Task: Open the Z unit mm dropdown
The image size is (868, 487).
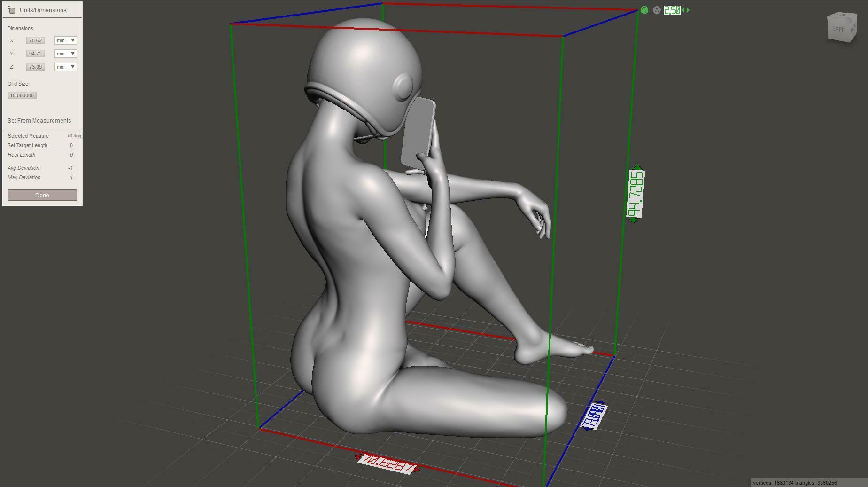Action: (65, 67)
